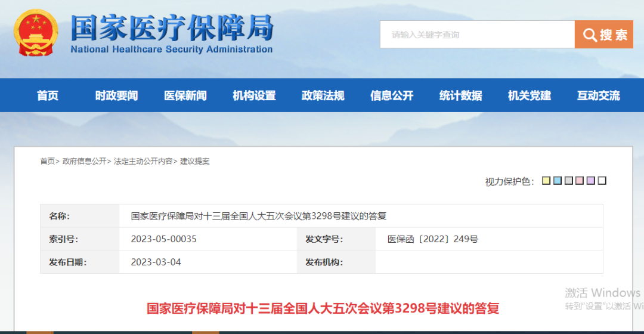
Task: Focus the keyword search input field
Action: [x=477, y=35]
